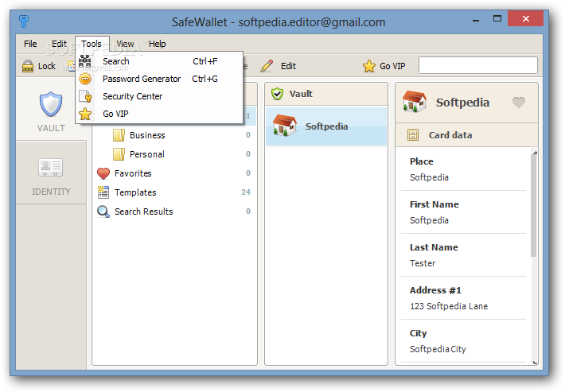Open the Edit menu in menu bar
The height and width of the screenshot is (392, 565).
[x=59, y=44]
